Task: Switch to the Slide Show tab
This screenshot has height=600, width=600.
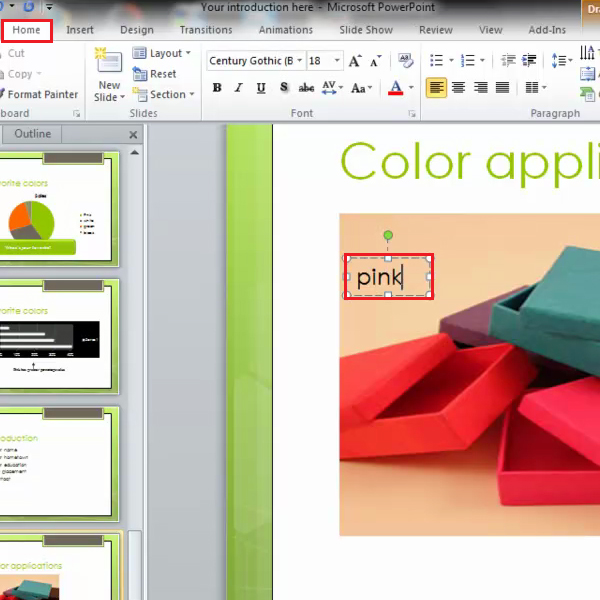Action: 366,30
